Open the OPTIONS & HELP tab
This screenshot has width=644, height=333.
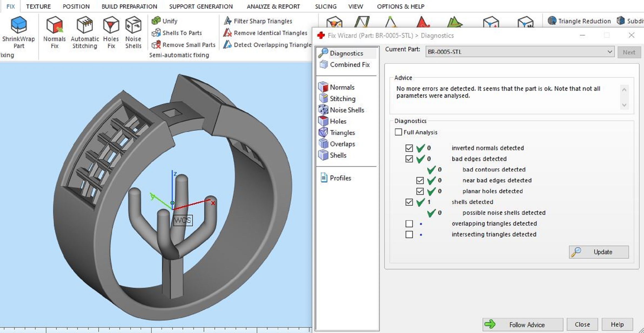coord(401,6)
